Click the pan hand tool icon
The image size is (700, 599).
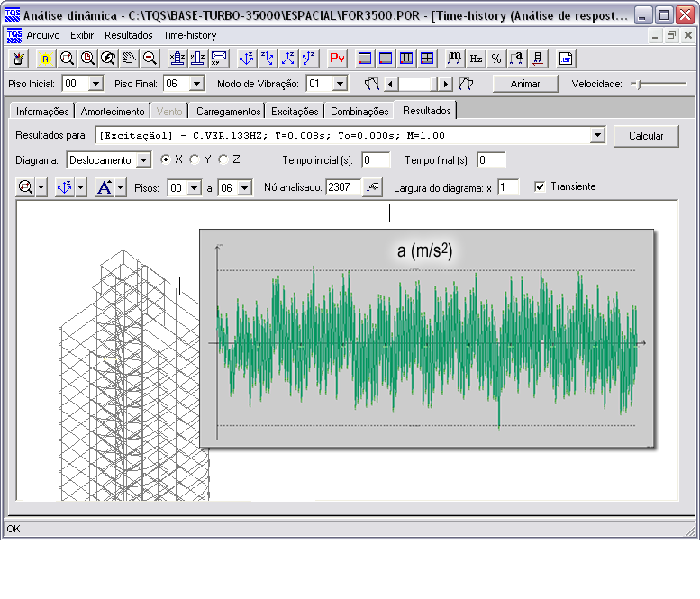click(x=129, y=59)
